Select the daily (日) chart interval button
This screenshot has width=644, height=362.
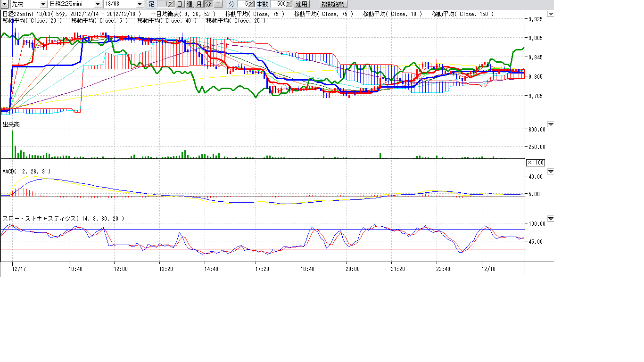click(x=179, y=4)
